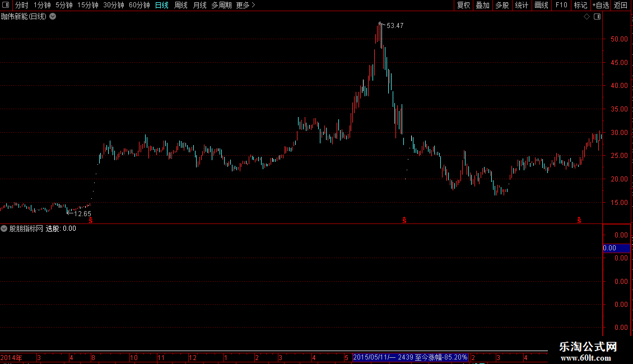The width and height of the screenshot is (633, 364).
Task: Select the 日线 daily chart tab
Action: (161, 5)
